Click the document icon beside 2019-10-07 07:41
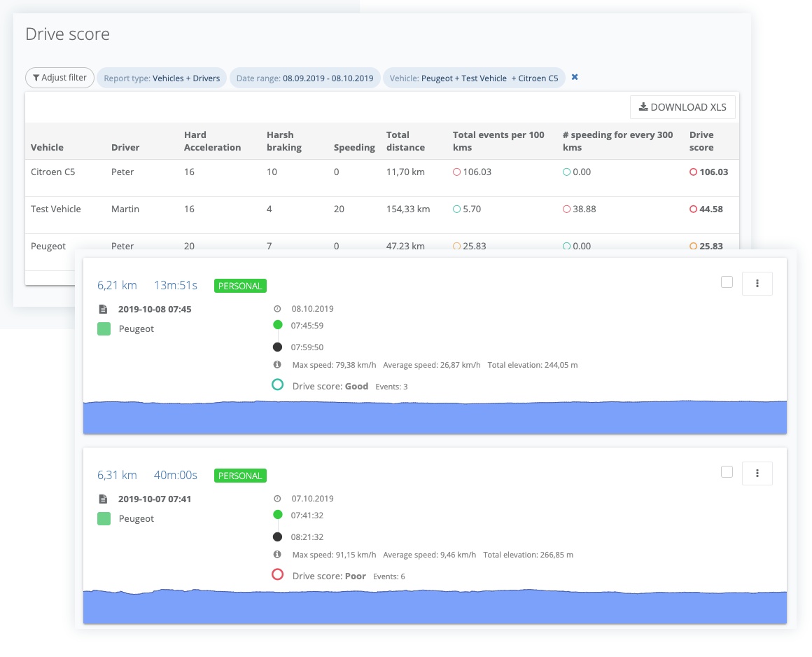Screen dimensions: 812x657 point(103,499)
